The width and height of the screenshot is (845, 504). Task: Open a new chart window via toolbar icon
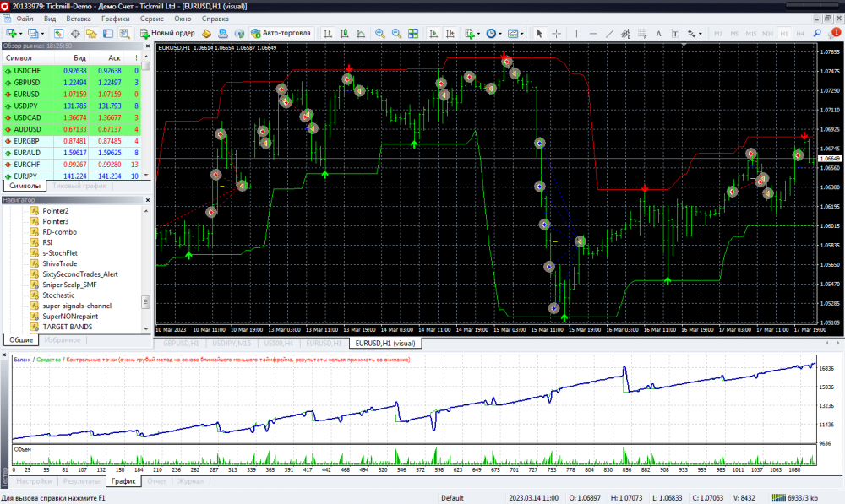click(x=11, y=34)
